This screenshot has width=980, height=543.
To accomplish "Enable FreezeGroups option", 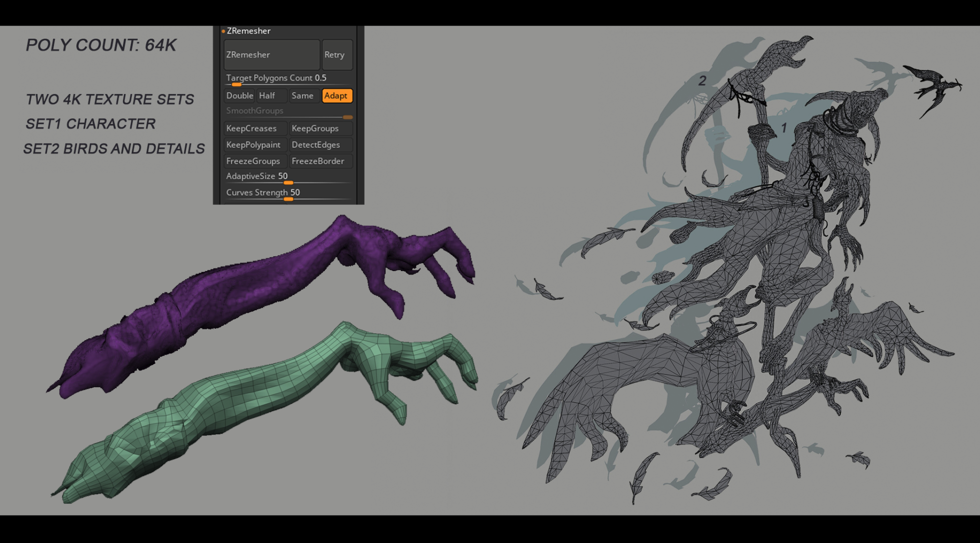I will pyautogui.click(x=255, y=161).
